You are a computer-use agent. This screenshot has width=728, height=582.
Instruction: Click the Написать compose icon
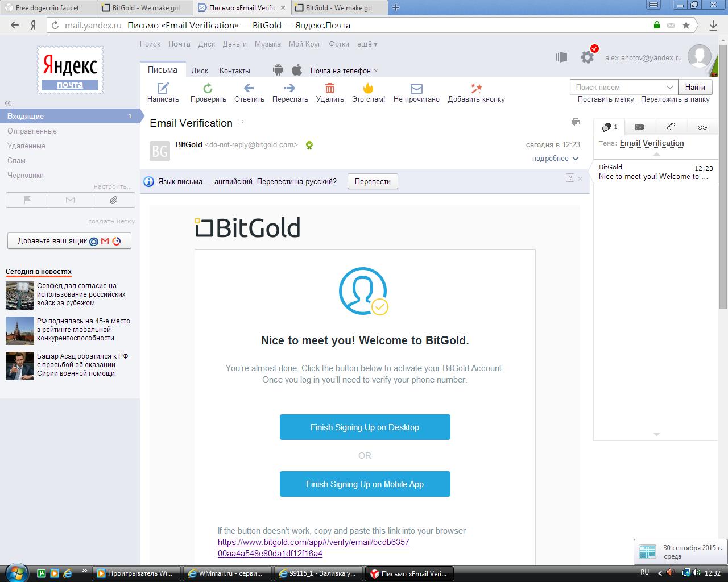pos(163,88)
